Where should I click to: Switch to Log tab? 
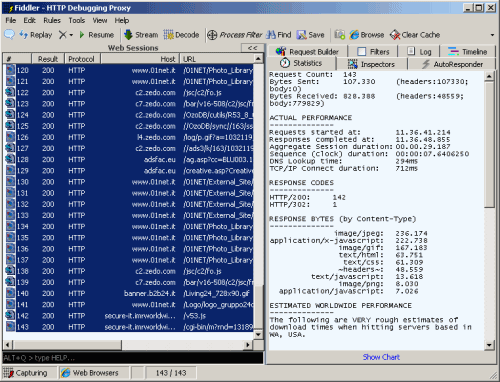(x=419, y=52)
